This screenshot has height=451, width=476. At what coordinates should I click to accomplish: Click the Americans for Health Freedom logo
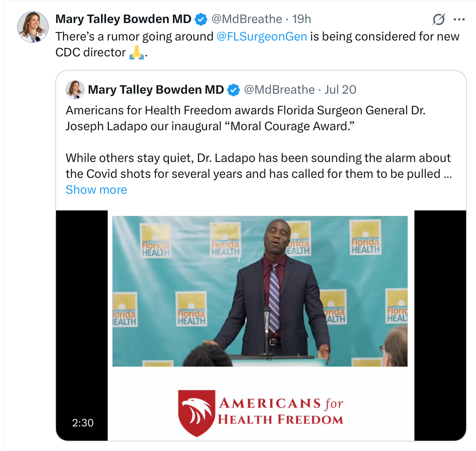click(261, 413)
